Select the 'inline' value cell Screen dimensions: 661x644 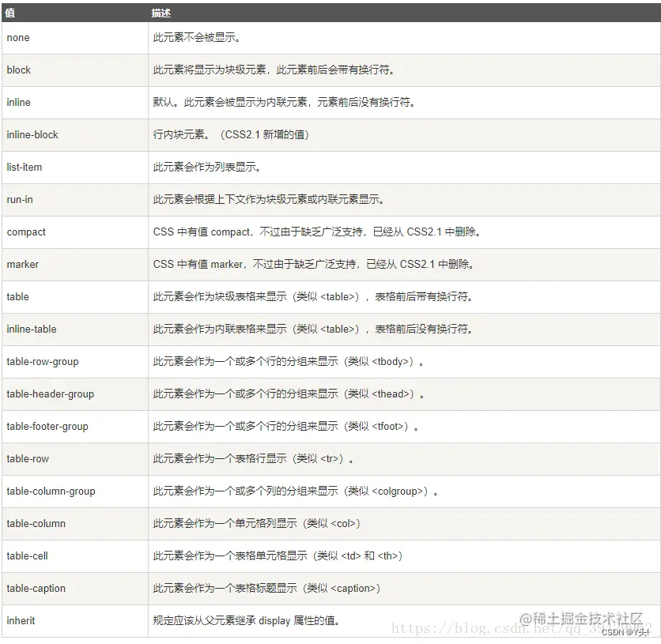point(75,103)
